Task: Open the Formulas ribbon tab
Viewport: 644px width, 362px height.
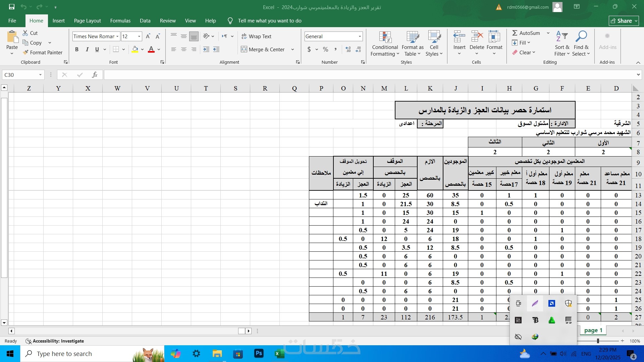Action: pos(120,21)
